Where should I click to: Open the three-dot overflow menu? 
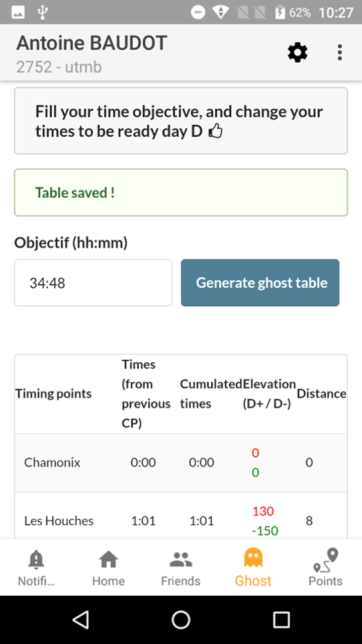coord(340,52)
